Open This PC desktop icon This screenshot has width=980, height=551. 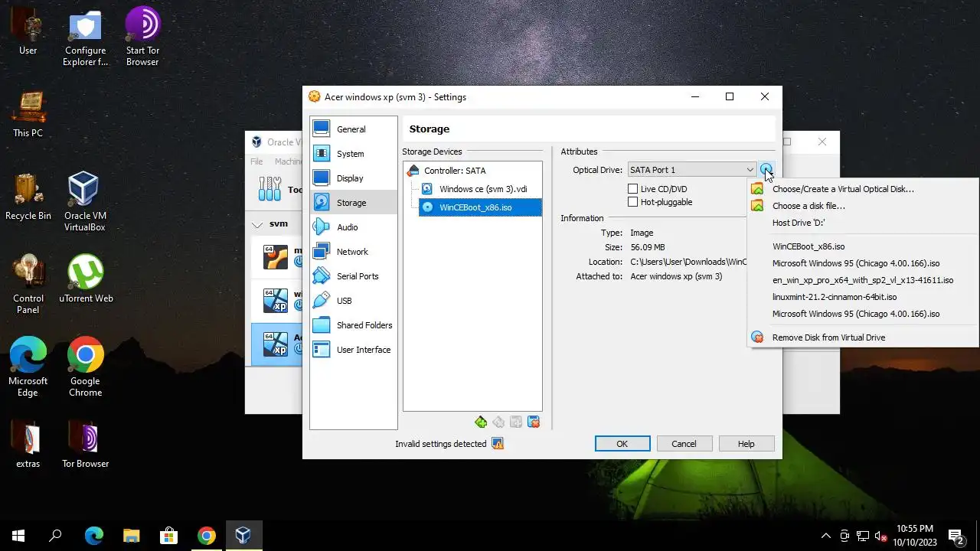[28, 113]
